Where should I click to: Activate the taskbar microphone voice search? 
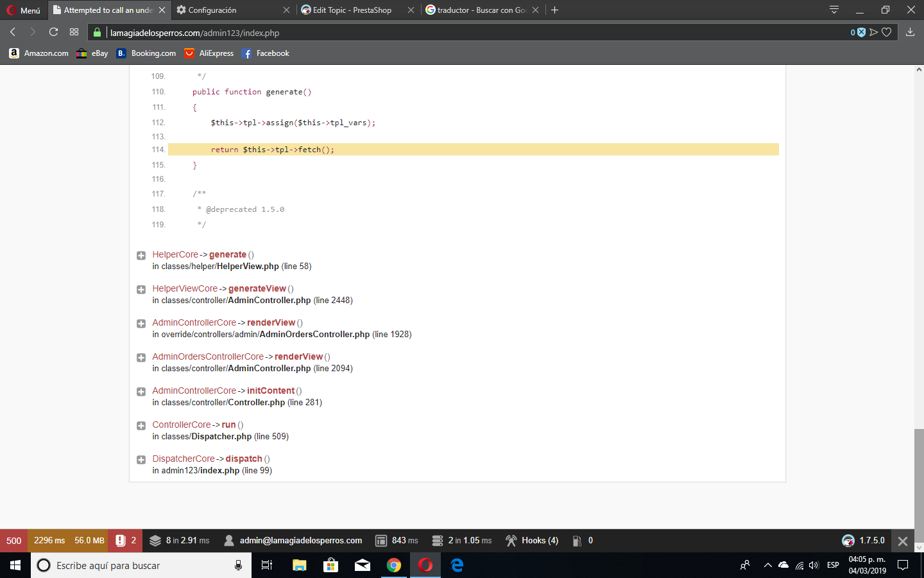click(x=238, y=565)
